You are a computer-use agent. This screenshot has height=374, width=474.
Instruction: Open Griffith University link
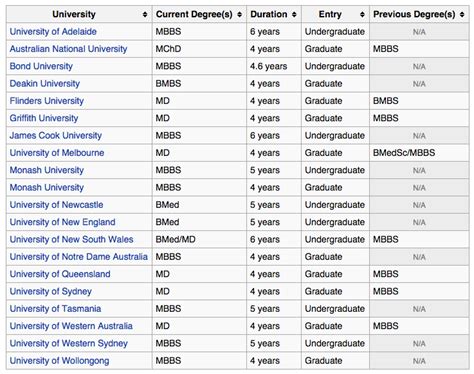point(44,118)
